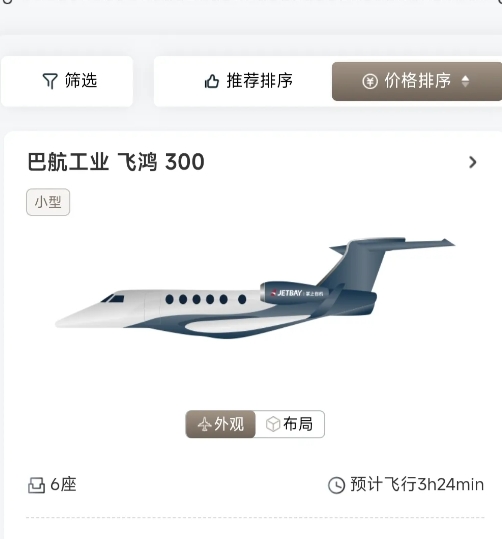
Task: Switch to 布局 layout view
Action: click(290, 424)
